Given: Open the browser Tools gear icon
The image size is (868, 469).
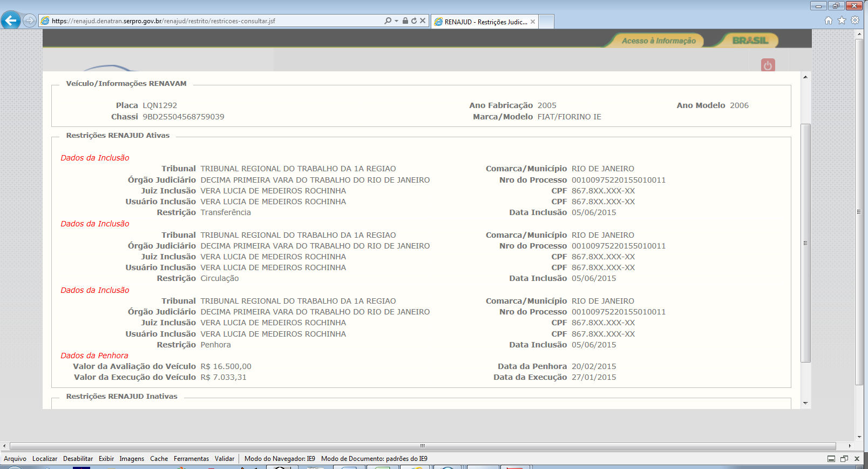Looking at the screenshot, I should pyautogui.click(x=855, y=21).
